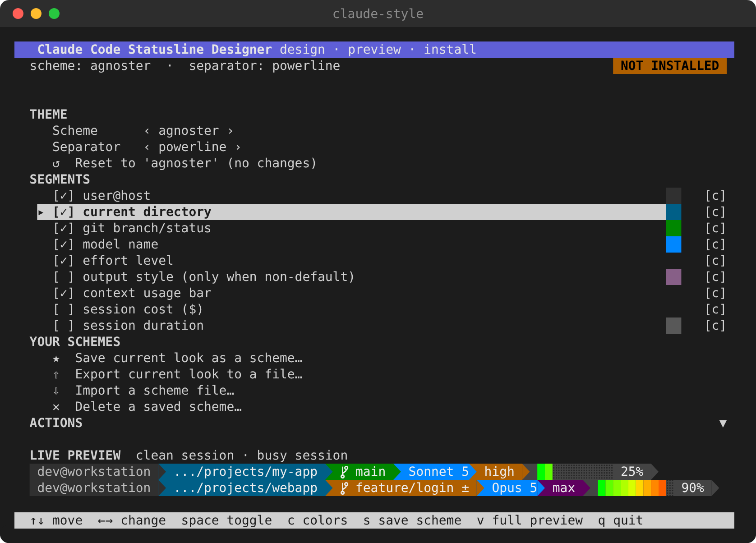Click the previous-scheme arrow left of agnoster

[147, 131]
